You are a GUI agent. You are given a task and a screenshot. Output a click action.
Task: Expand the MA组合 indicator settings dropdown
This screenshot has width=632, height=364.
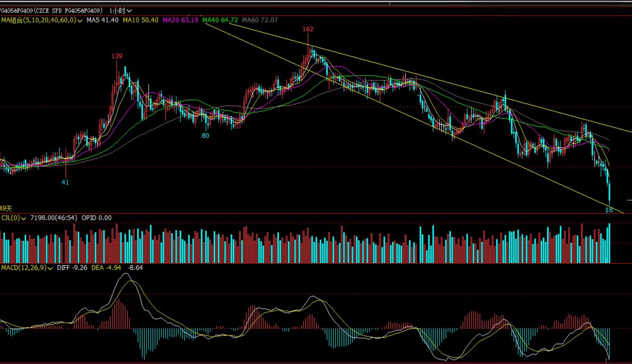click(x=41, y=20)
